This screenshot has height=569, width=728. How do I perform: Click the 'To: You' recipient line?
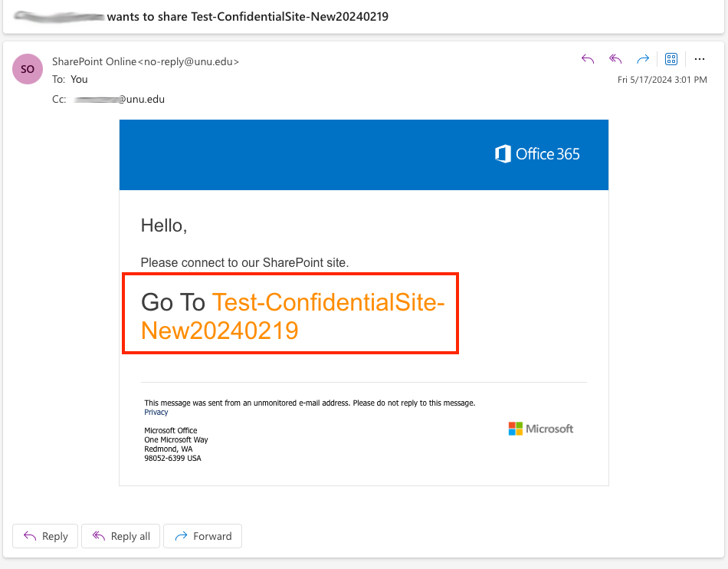(x=70, y=80)
